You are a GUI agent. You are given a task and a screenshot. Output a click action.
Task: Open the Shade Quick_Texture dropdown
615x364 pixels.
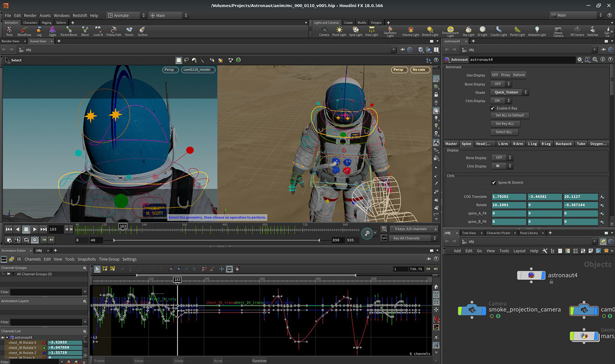coord(509,93)
